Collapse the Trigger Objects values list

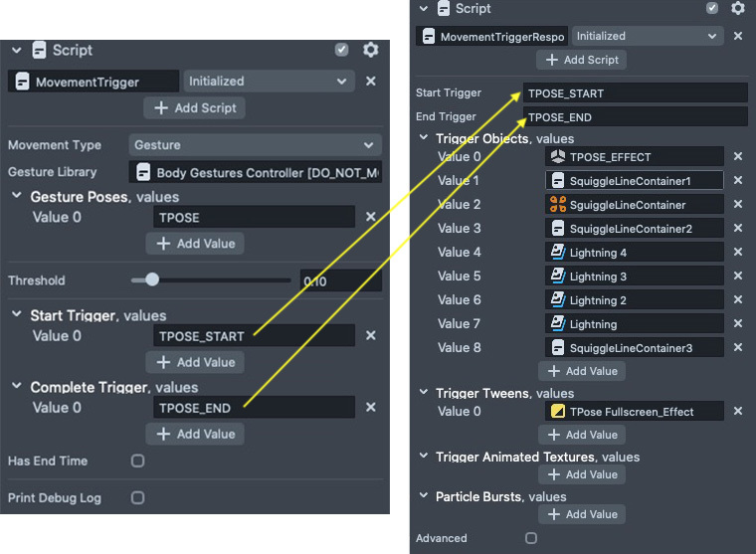point(424,137)
